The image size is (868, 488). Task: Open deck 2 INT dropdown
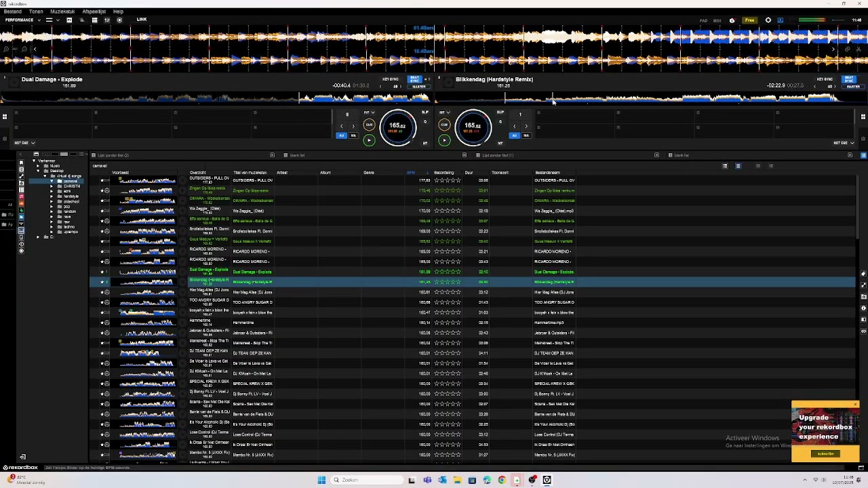tap(444, 113)
